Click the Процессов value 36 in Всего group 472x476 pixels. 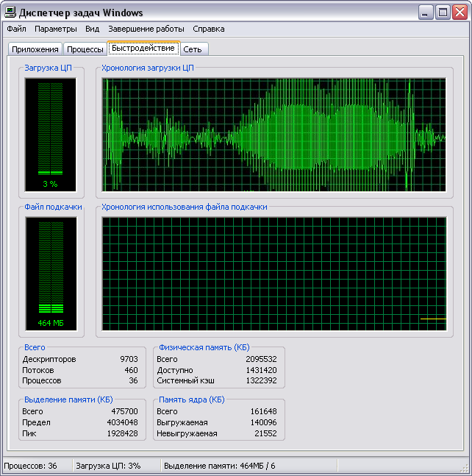pos(133,380)
